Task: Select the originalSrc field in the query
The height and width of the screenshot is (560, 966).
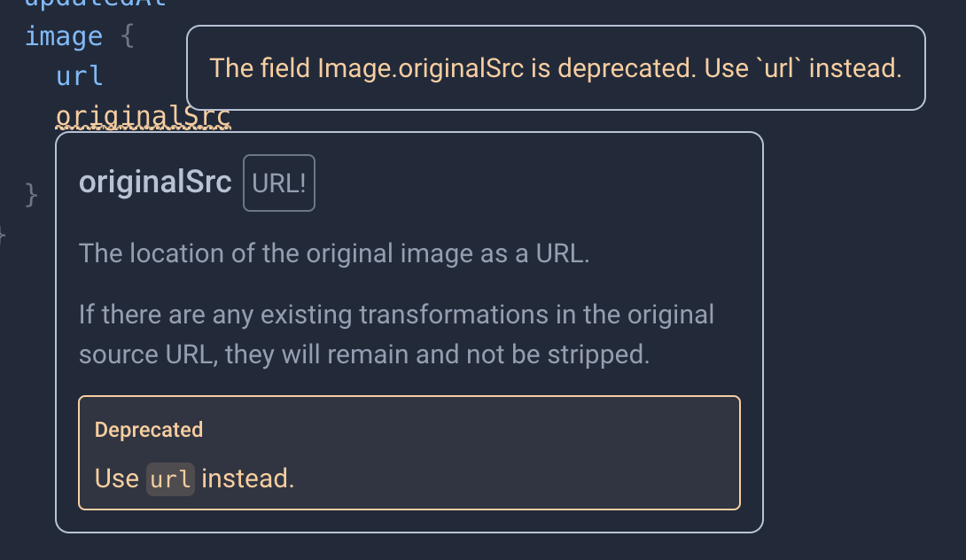Action: [144, 116]
